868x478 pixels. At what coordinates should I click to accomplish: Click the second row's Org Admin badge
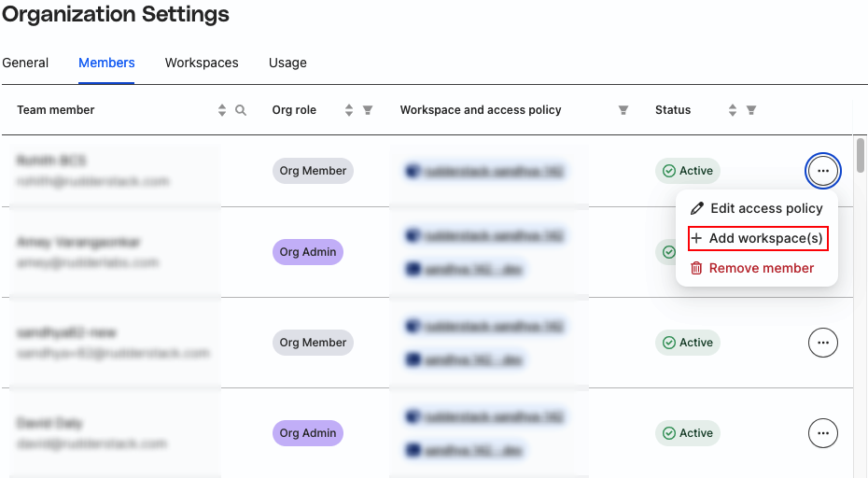(x=308, y=252)
